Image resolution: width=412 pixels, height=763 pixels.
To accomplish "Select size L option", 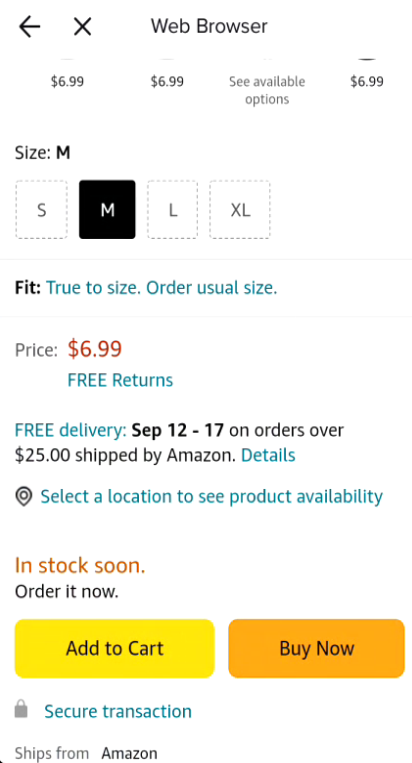I will [172, 210].
